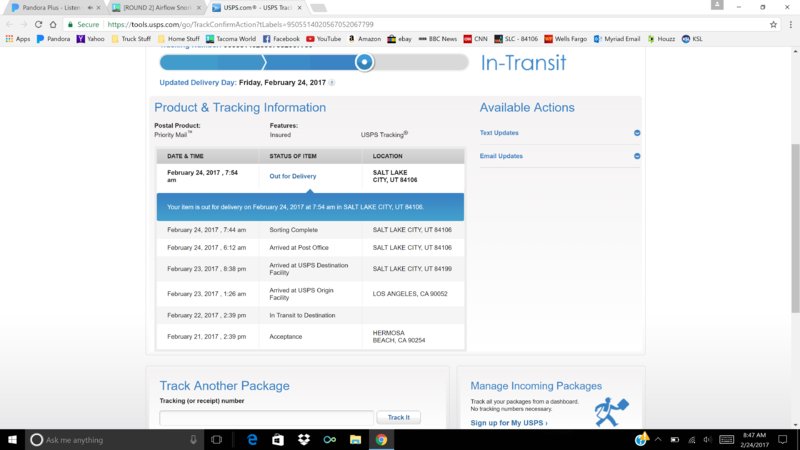Select the Sorting Complete status row
This screenshot has height=450, width=800.
310,230
